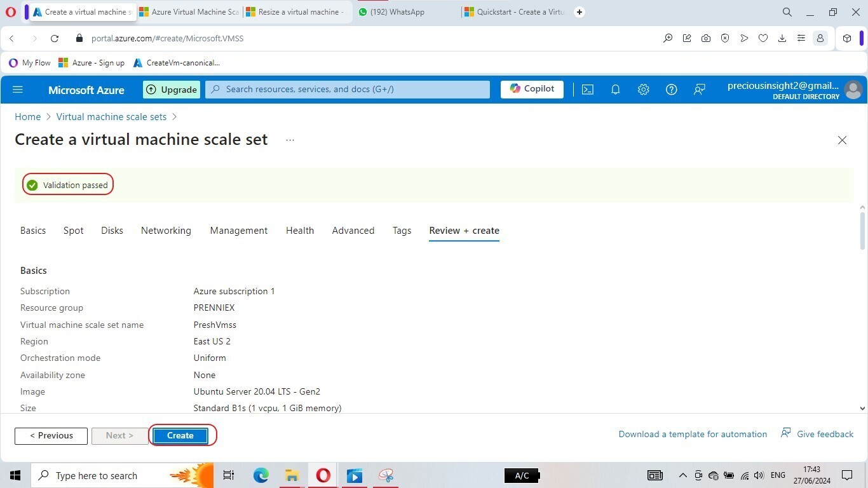Viewport: 868px width, 488px height.
Task: Add a new browser tab
Action: [x=579, y=11]
